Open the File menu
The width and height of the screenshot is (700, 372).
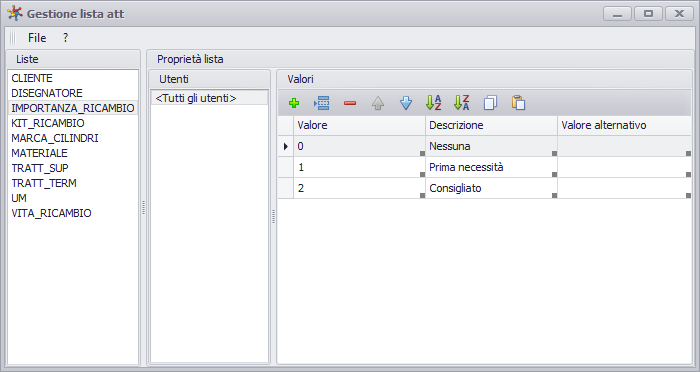click(x=37, y=38)
